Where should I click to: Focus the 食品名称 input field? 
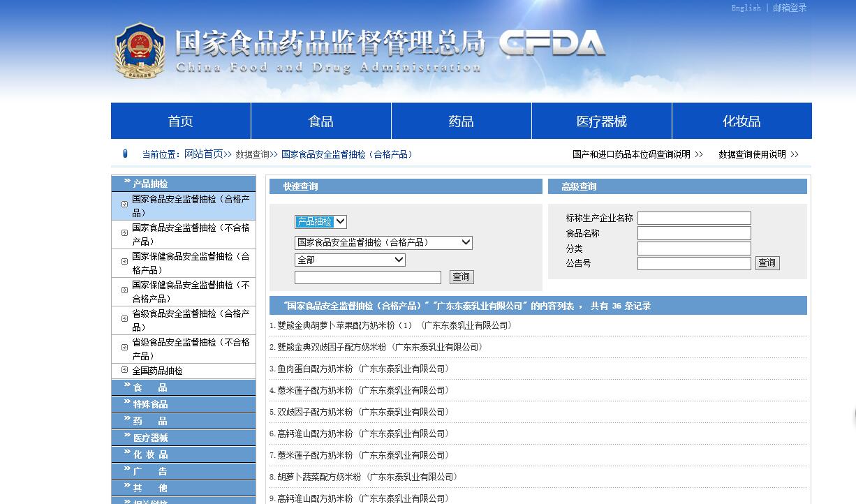coord(694,233)
